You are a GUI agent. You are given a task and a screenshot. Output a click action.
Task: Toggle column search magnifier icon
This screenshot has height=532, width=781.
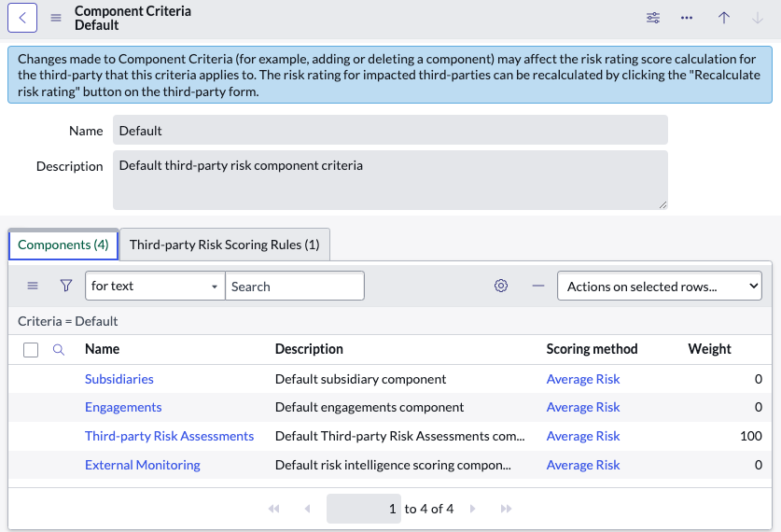pos(58,350)
